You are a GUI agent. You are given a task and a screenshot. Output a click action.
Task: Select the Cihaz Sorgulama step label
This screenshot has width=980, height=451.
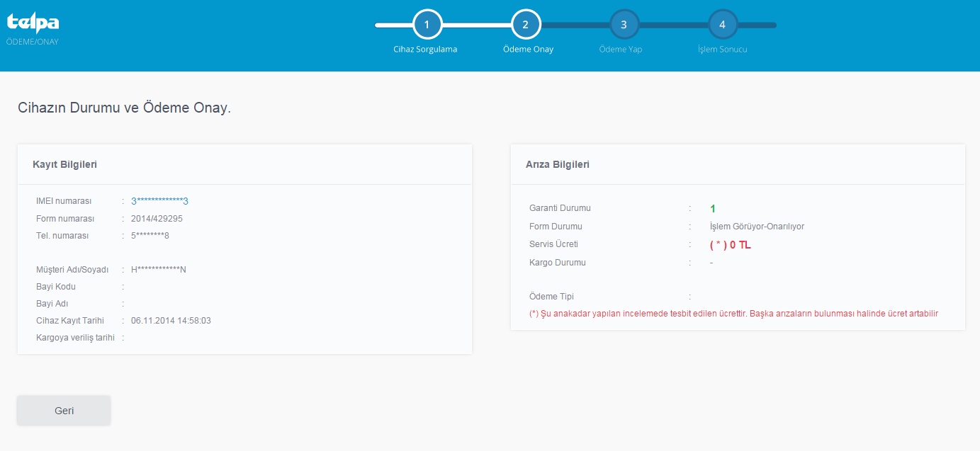click(x=425, y=50)
